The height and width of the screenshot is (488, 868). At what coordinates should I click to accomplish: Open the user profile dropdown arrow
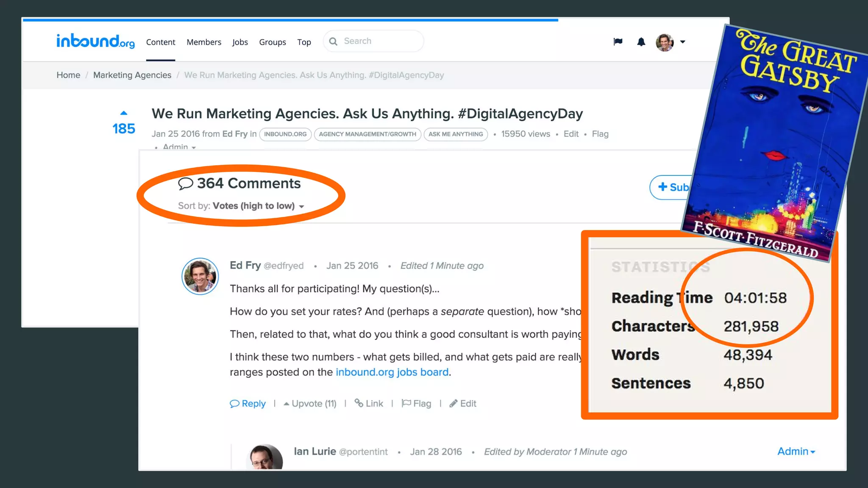tap(682, 42)
